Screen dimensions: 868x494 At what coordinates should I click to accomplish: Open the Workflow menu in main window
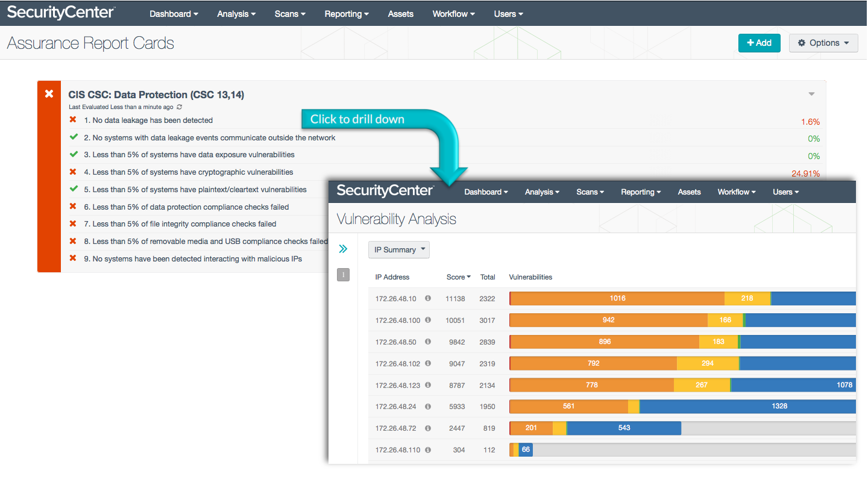click(x=454, y=14)
